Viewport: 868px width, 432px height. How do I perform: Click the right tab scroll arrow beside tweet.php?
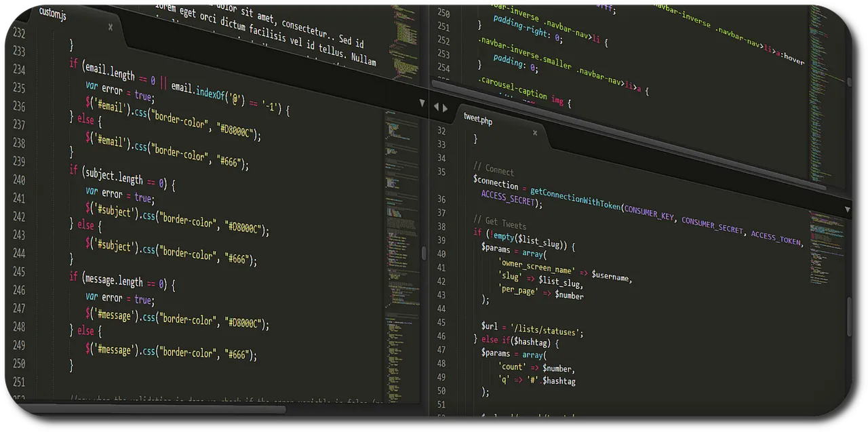[446, 108]
